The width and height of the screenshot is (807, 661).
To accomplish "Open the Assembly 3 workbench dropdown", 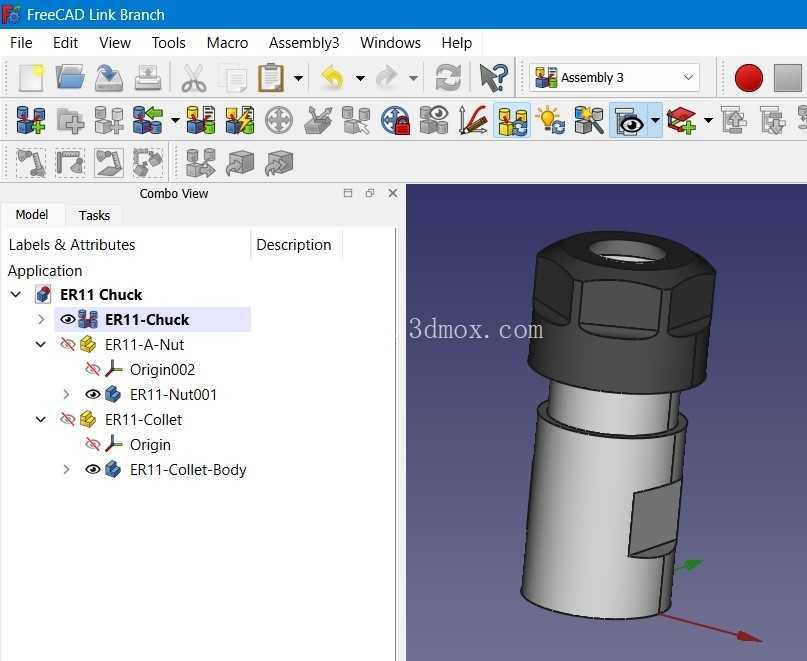I will click(x=615, y=78).
